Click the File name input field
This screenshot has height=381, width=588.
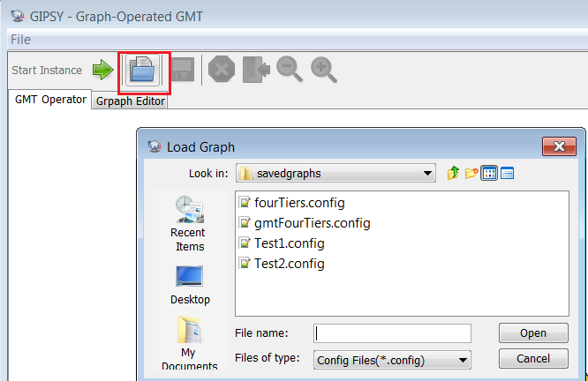click(x=392, y=333)
